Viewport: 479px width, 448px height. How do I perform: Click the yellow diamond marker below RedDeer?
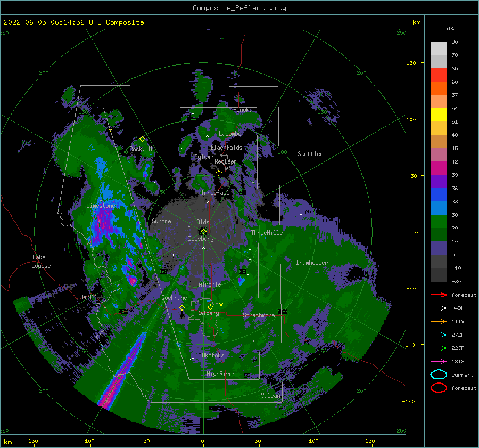click(219, 173)
